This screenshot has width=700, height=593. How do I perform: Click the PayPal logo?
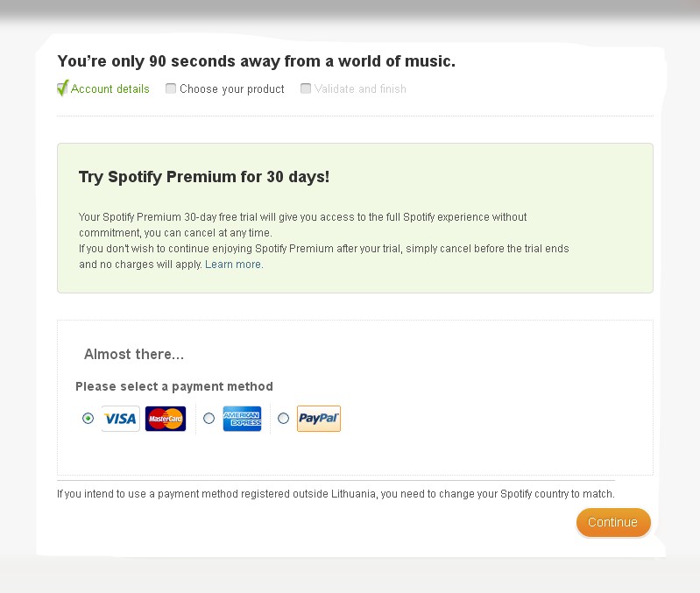coord(318,419)
